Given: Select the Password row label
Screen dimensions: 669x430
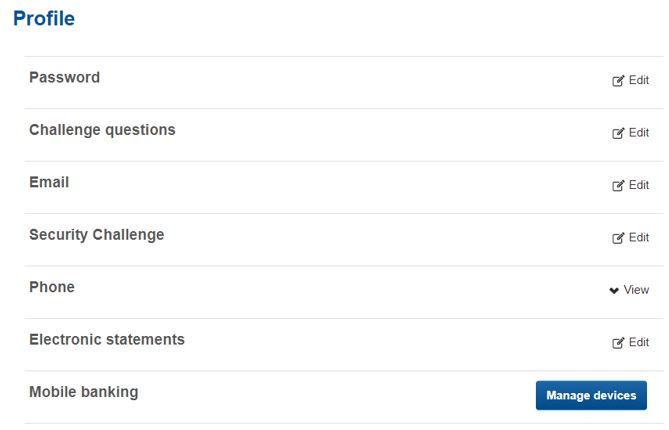Looking at the screenshot, I should coord(64,78).
